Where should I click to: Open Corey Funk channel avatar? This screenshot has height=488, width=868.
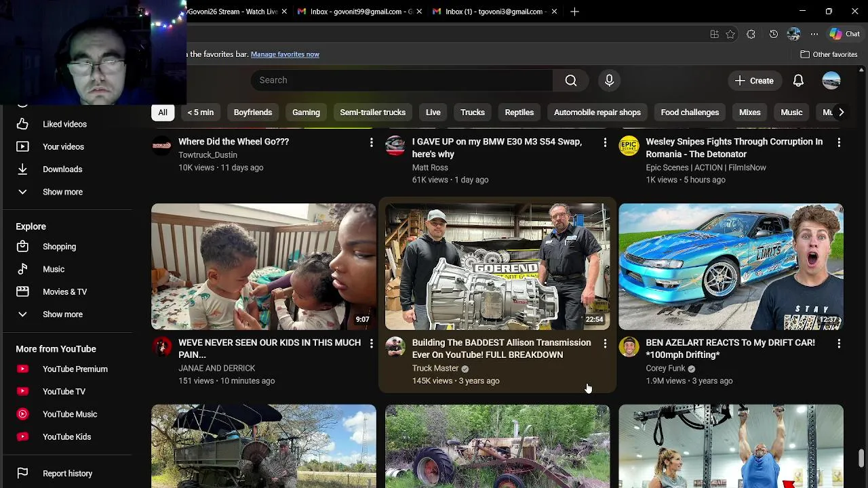629,347
